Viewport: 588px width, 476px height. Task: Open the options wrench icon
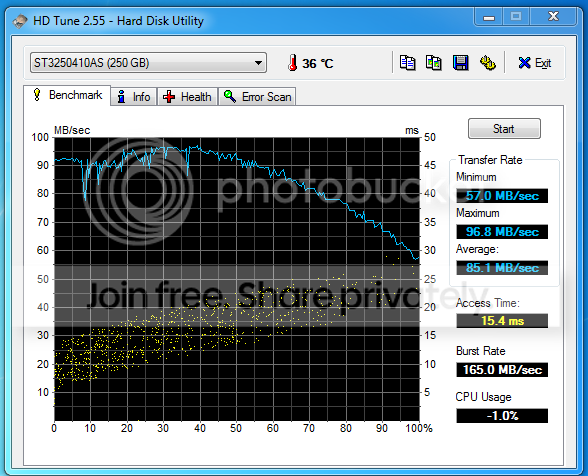488,63
